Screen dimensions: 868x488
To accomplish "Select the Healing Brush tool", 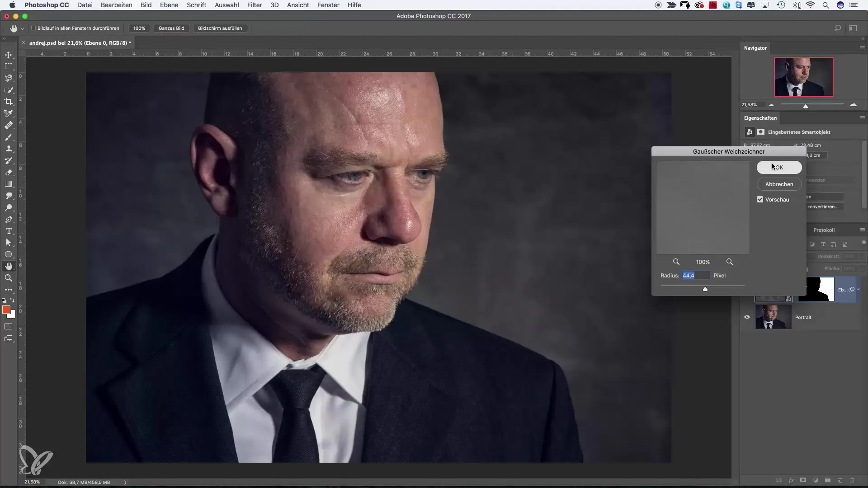I will 9,125.
